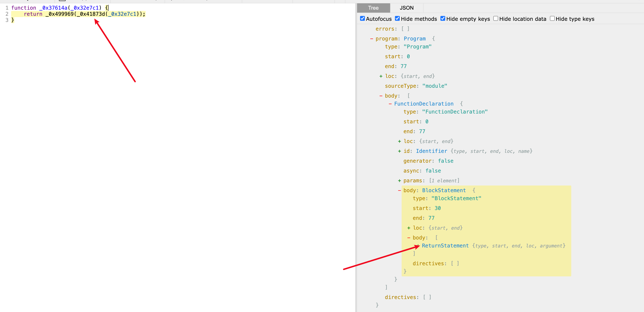Collapse the body BlockStatement node
Screen dimensions: 644x312
click(x=399, y=191)
